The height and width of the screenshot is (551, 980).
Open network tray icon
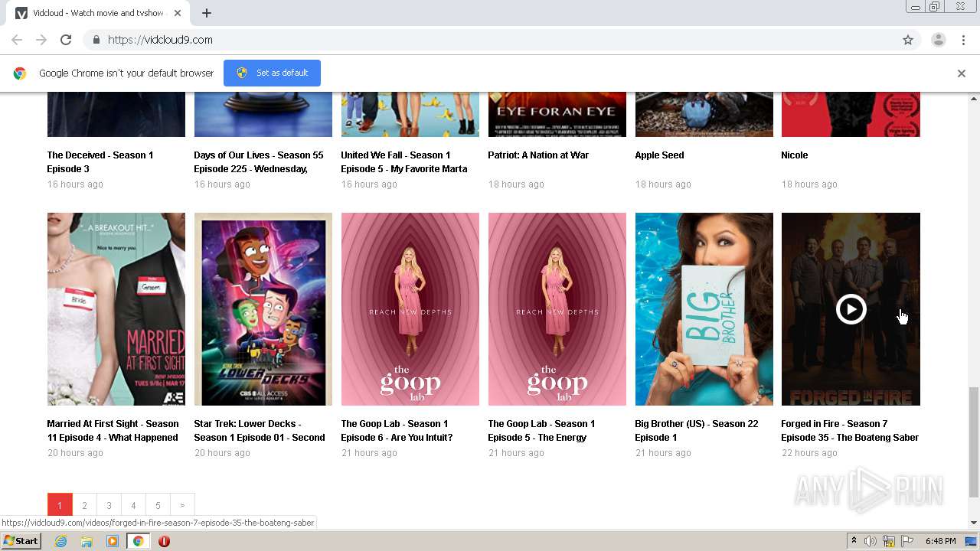[889, 541]
